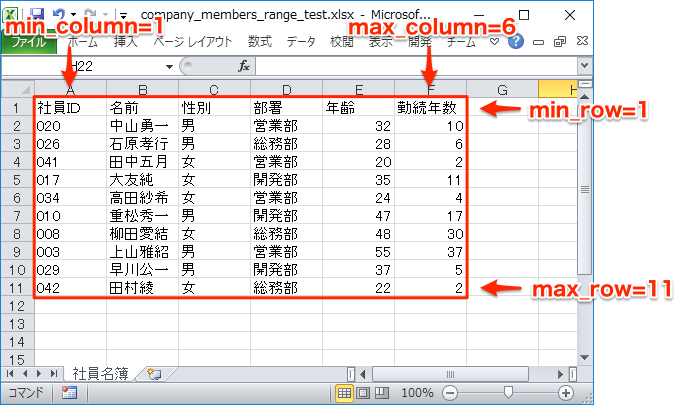Open the Quick Access Toolbar customize dropdown
Screen dimensions: 685x405
coord(122,15)
